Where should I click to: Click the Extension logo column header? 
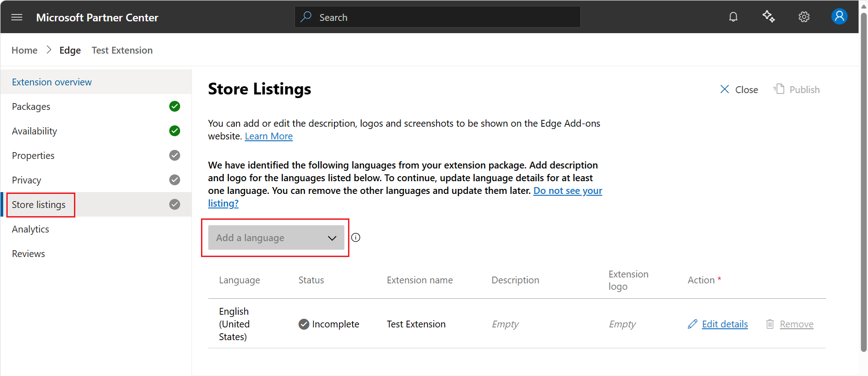coord(628,280)
